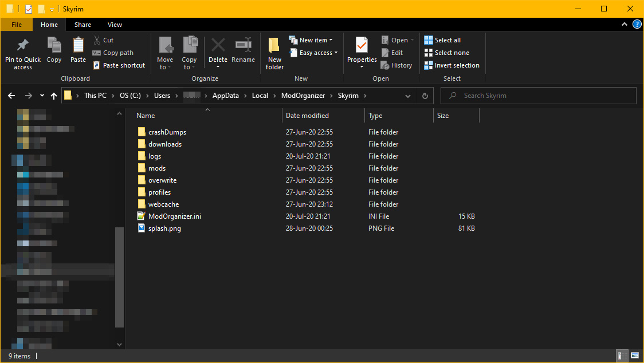Open the File menu
The height and width of the screenshot is (363, 644).
(17, 25)
